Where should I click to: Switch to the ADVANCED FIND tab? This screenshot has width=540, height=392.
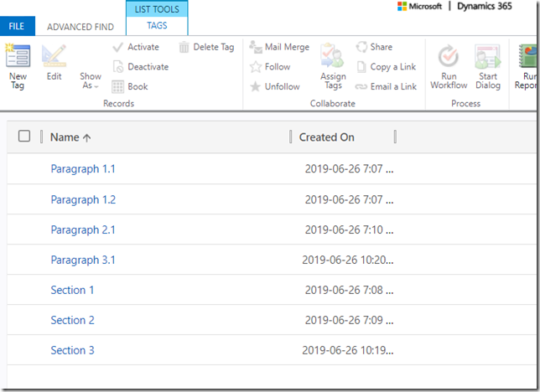(80, 27)
